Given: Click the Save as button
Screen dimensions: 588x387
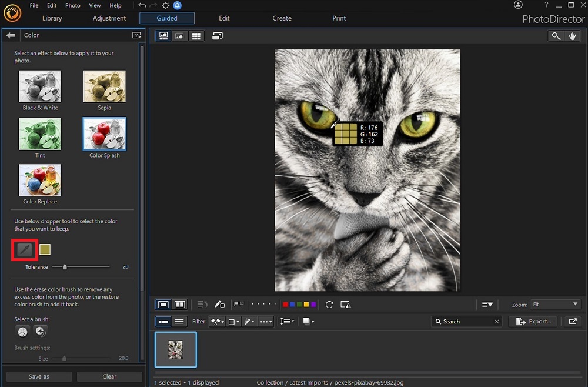Looking at the screenshot, I should pyautogui.click(x=38, y=376).
